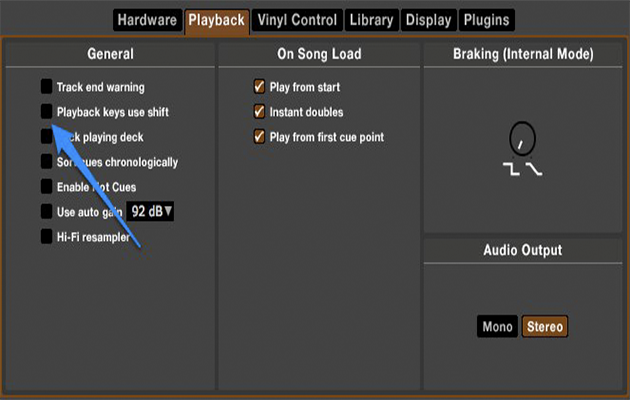Toggle the Lock playing deck checkbox
This screenshot has height=400, width=630.
click(x=46, y=136)
